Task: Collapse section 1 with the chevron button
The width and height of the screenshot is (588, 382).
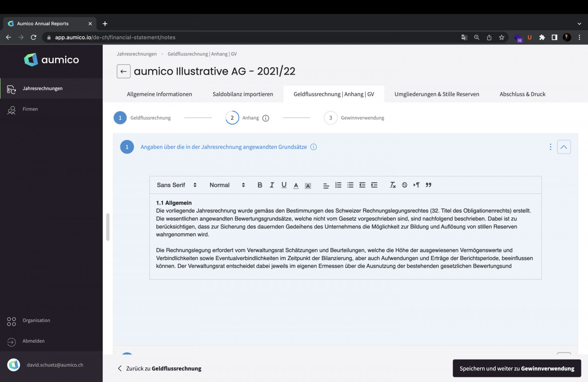Action: [564, 147]
